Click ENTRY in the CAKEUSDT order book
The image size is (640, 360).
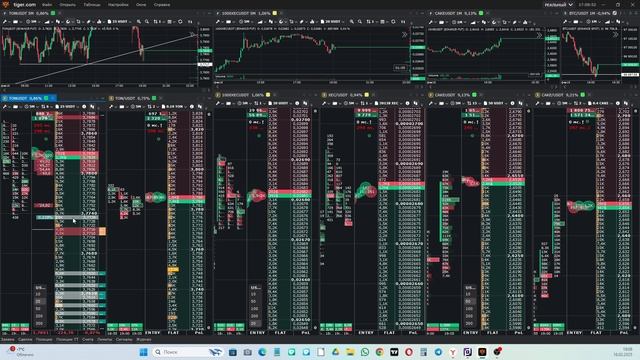470,333
